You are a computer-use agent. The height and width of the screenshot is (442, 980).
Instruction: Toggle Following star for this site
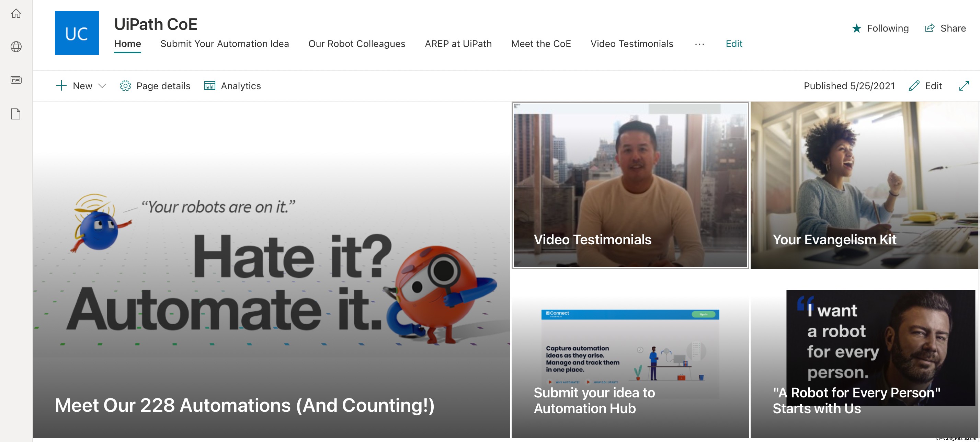coord(856,28)
